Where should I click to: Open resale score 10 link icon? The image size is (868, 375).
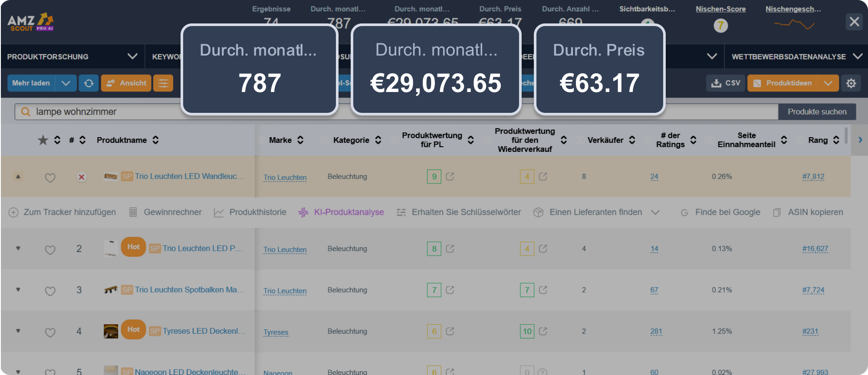(x=543, y=331)
